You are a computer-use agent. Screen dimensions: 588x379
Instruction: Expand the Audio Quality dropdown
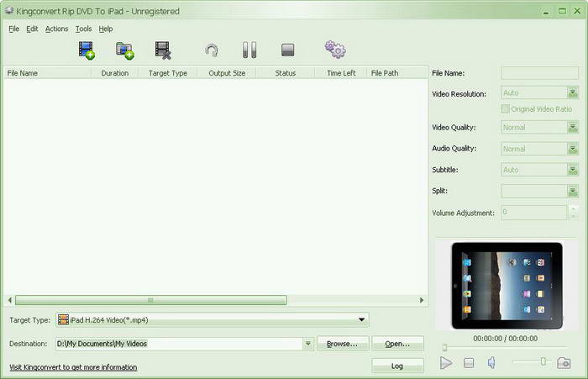573,149
